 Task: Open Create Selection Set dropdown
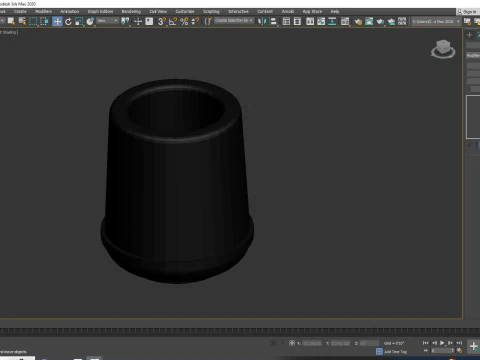pyautogui.click(x=234, y=21)
